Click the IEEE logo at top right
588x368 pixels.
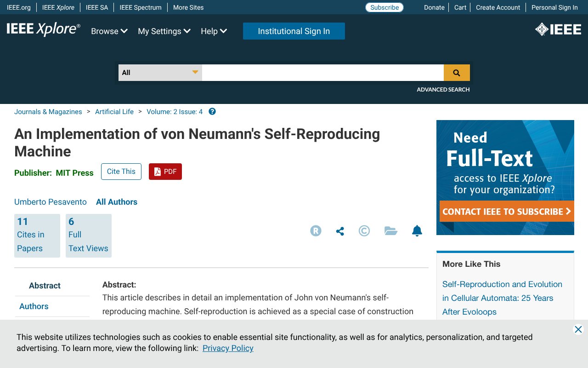coord(558,29)
